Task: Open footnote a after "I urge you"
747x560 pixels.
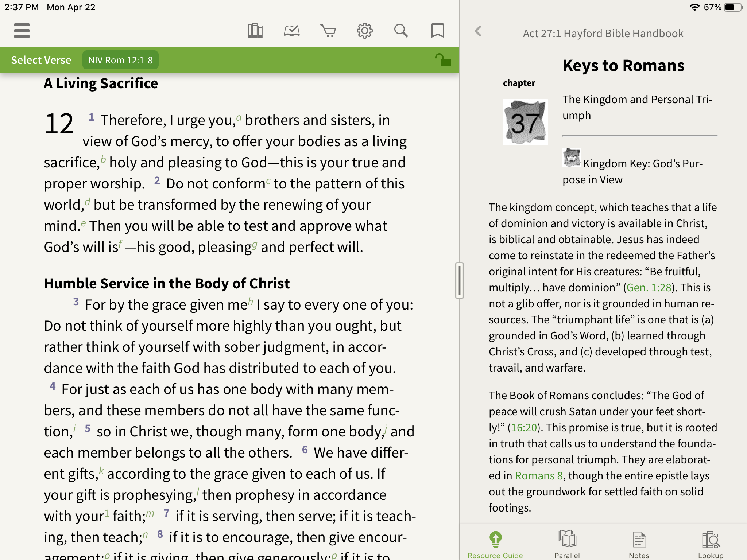Action: pos(239,117)
